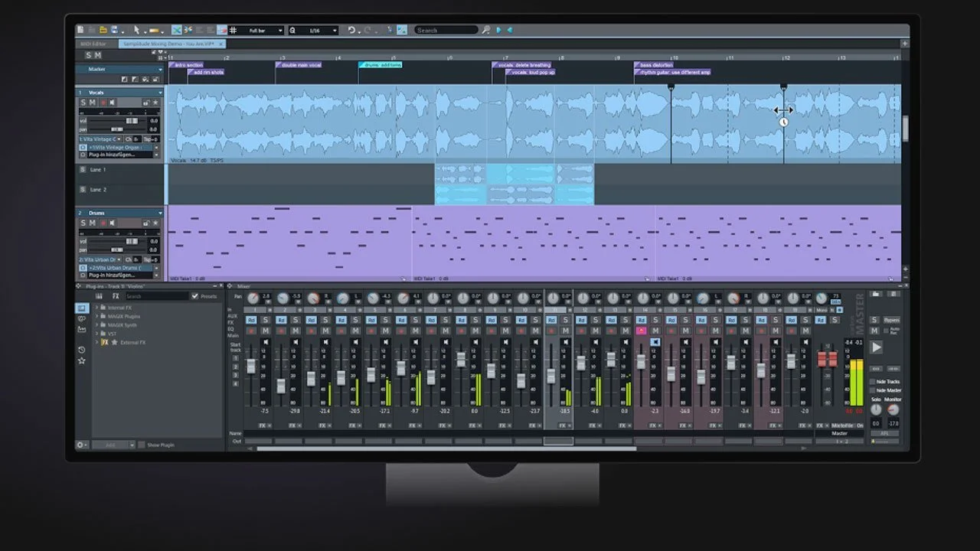Solo Lane 2 of the Vocals track
The image size is (980, 551).
(83, 190)
